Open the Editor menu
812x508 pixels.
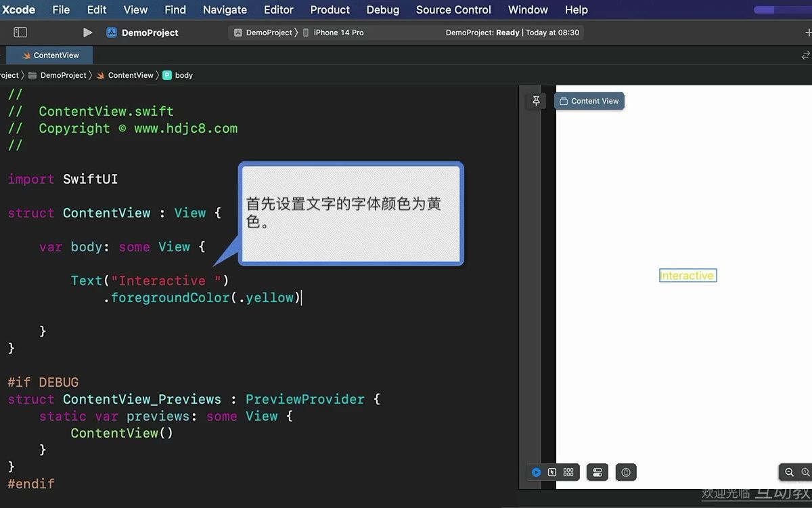(x=278, y=9)
